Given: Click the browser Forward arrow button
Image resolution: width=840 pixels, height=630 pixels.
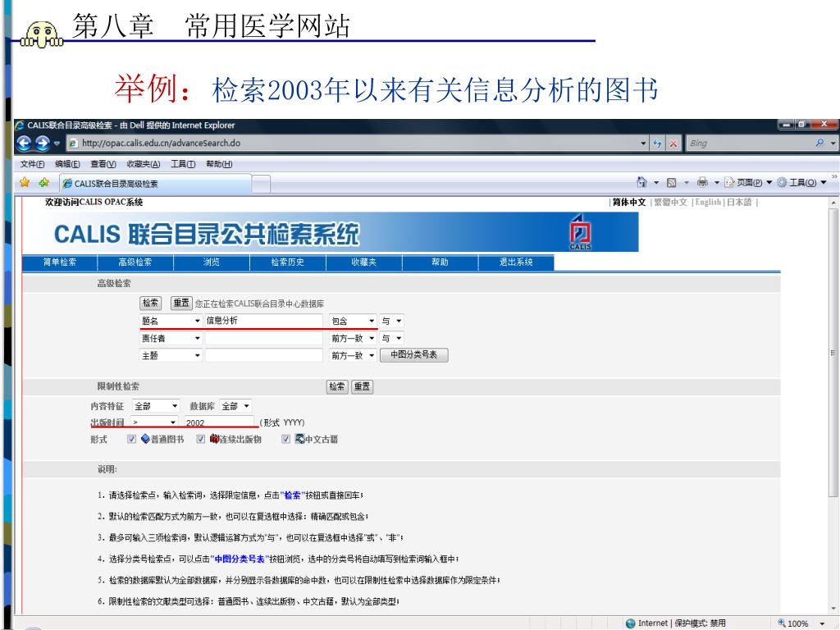Looking at the screenshot, I should click(x=43, y=143).
